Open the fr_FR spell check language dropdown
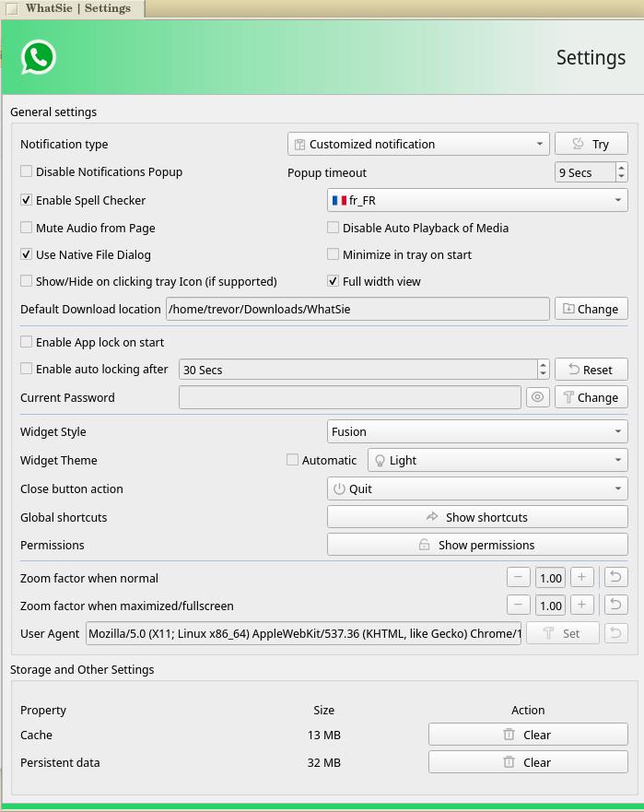The height and width of the screenshot is (812, 644). click(x=477, y=200)
